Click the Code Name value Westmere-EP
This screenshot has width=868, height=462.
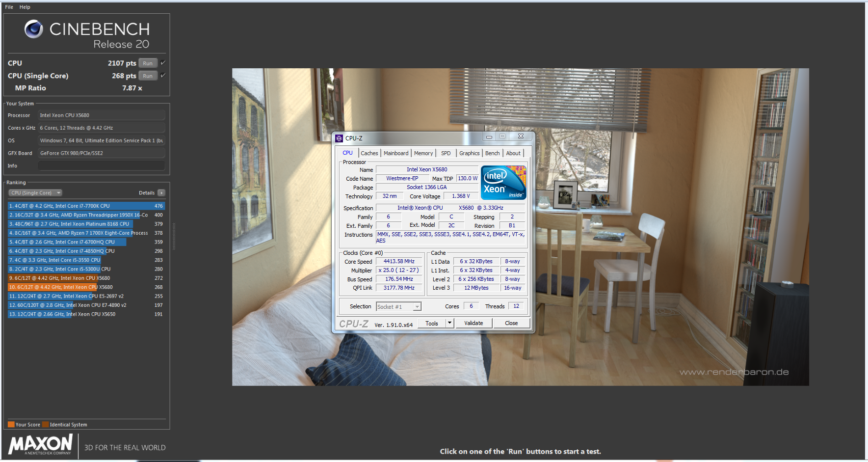click(x=402, y=179)
